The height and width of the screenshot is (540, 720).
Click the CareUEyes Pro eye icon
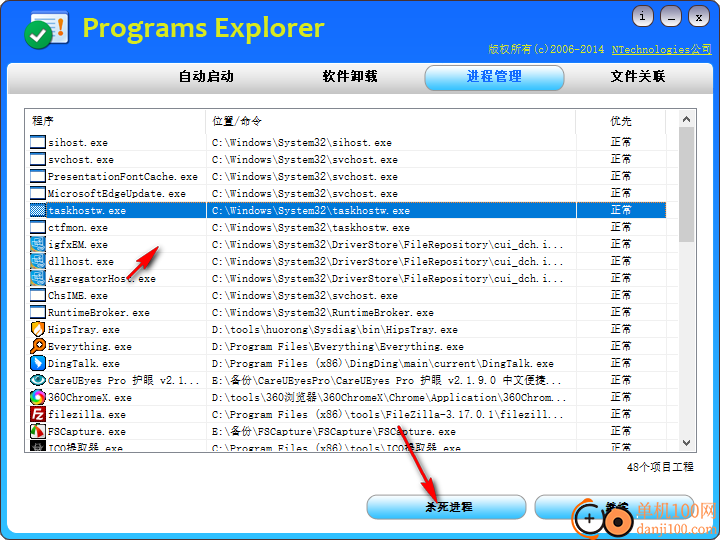click(x=38, y=380)
